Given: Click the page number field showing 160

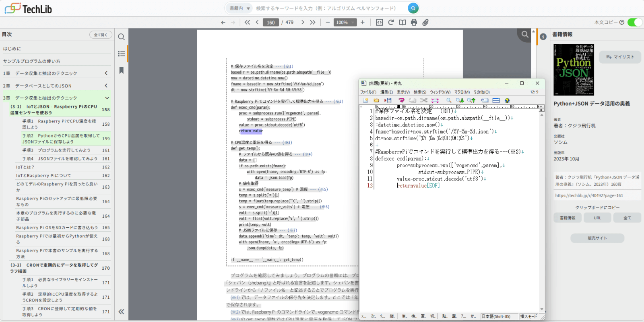Looking at the screenshot, I should pos(271,23).
